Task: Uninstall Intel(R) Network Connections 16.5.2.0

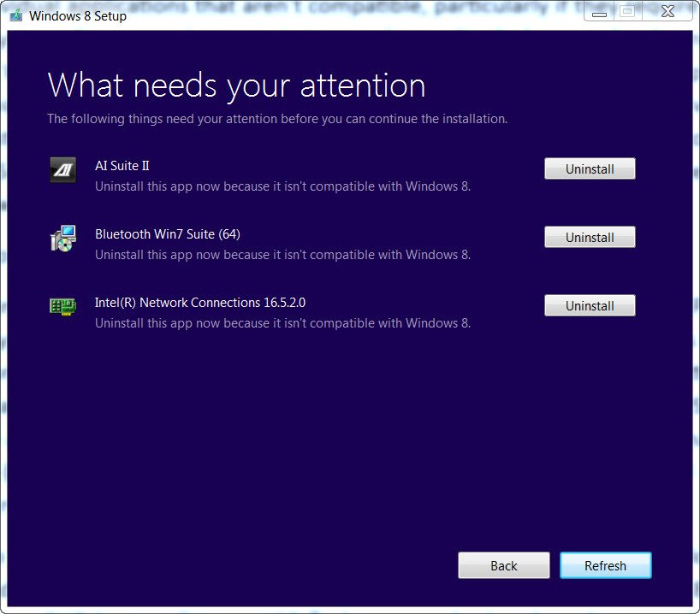Action: [590, 306]
